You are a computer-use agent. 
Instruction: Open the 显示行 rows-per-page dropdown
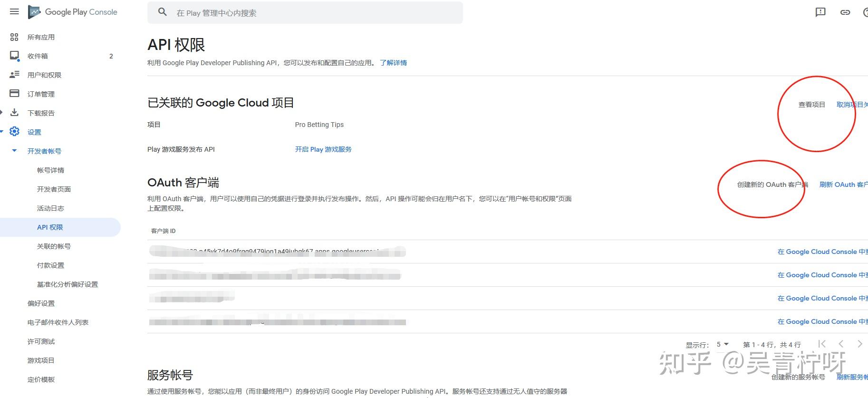722,344
